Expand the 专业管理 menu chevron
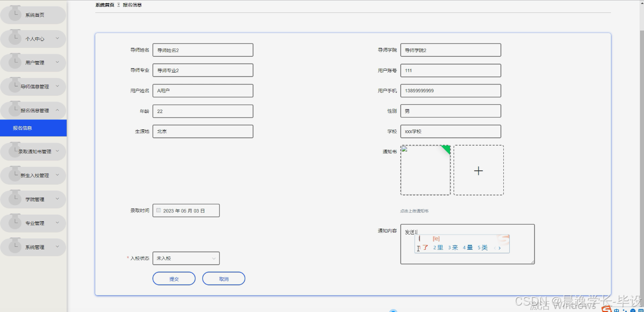644x312 pixels. 57,223
